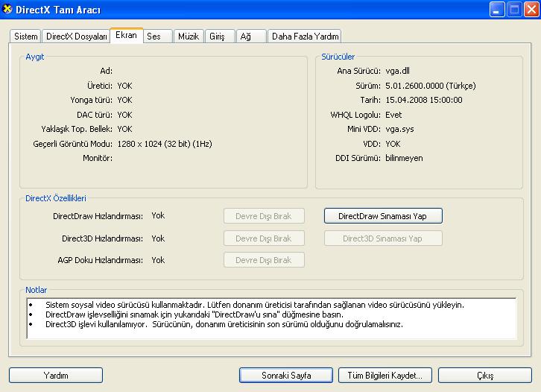541x392 pixels.
Task: Click inside the Notlar text box
Action: pyautogui.click(x=271, y=318)
